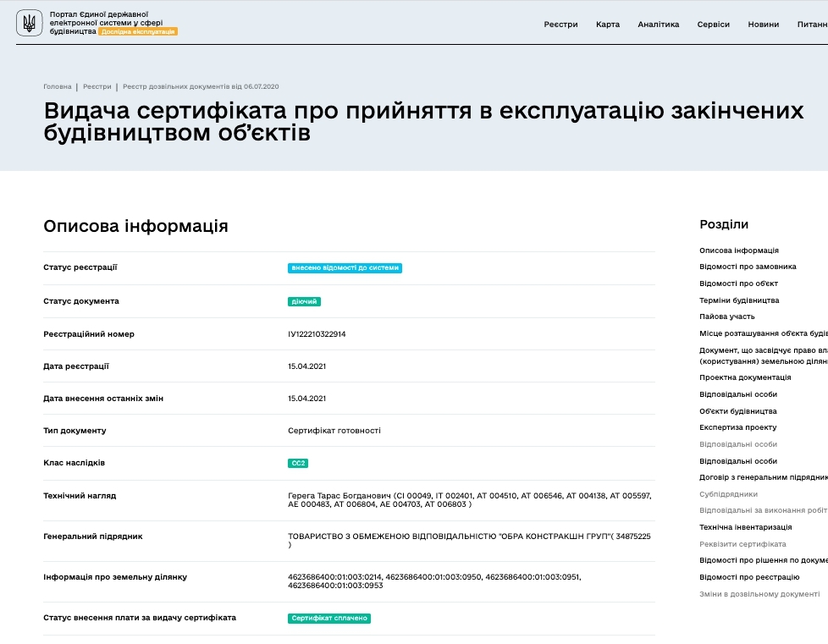Jump to Реквізити сертифіката section
The height and width of the screenshot is (644, 828).
click(742, 544)
